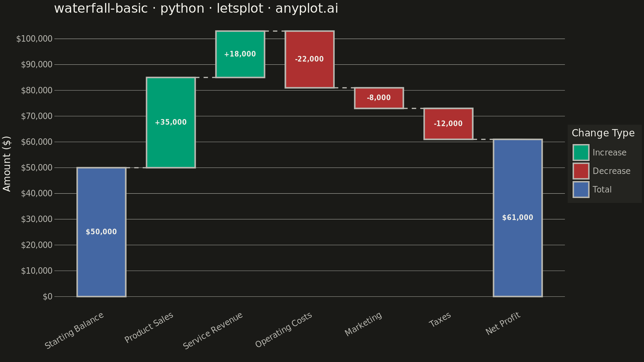This screenshot has width=644, height=362.
Task: Select the Marketing -8,000 bar
Action: [379, 98]
